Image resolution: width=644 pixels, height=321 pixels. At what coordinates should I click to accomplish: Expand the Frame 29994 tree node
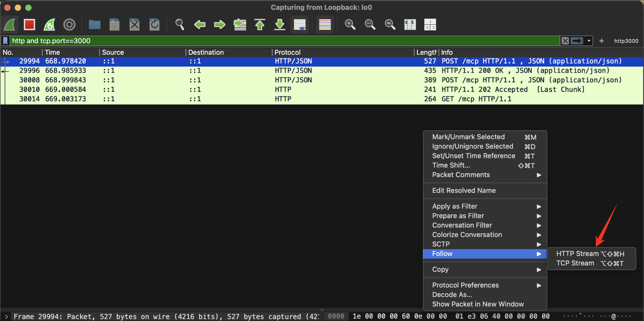click(6, 317)
